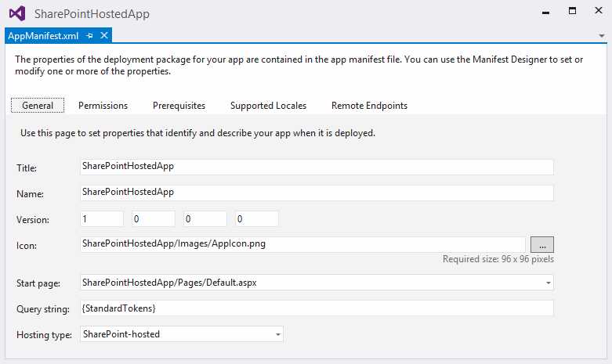This screenshot has width=612, height=364.
Task: Open the Remote Endpoints tab
Action: [x=369, y=106]
